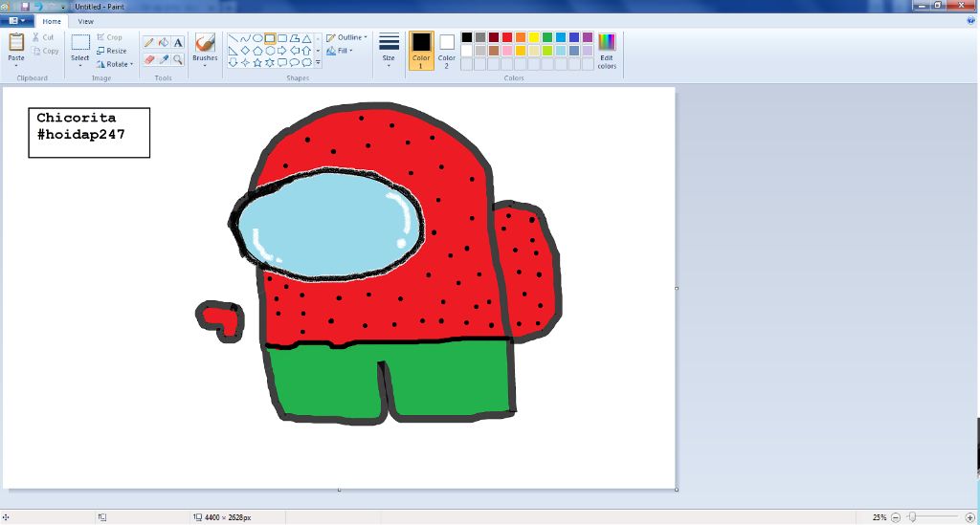Open the shape Outline dropdown
Viewport: 980px width, 525px height.
click(x=346, y=37)
